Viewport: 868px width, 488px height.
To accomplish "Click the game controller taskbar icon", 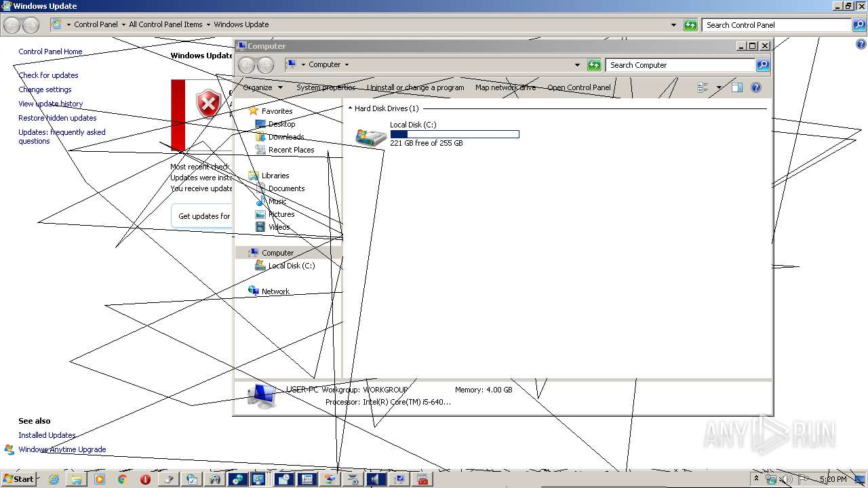I will click(x=215, y=479).
